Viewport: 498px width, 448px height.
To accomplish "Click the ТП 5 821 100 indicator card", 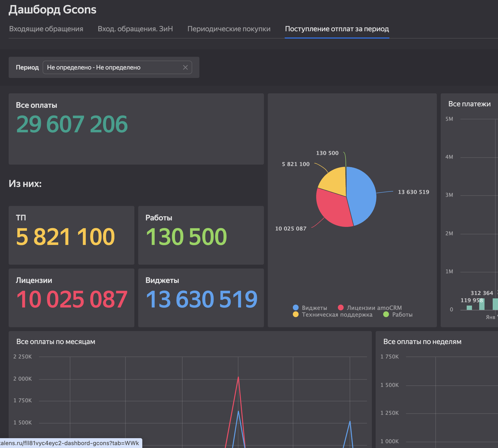I will 66,236.
